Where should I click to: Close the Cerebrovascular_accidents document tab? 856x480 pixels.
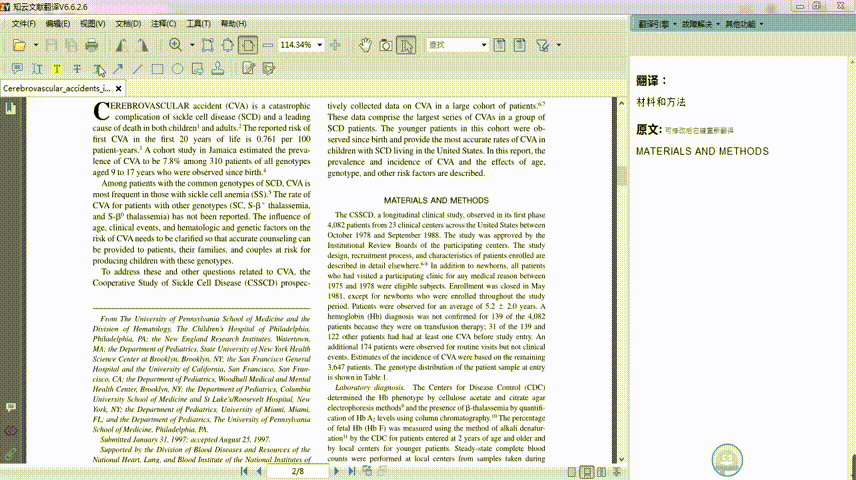tap(118, 88)
